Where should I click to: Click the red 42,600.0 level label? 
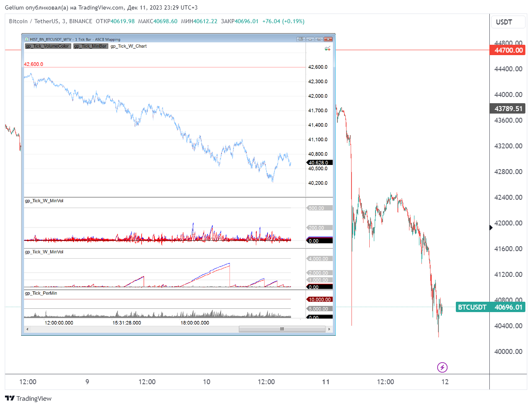pyautogui.click(x=34, y=64)
